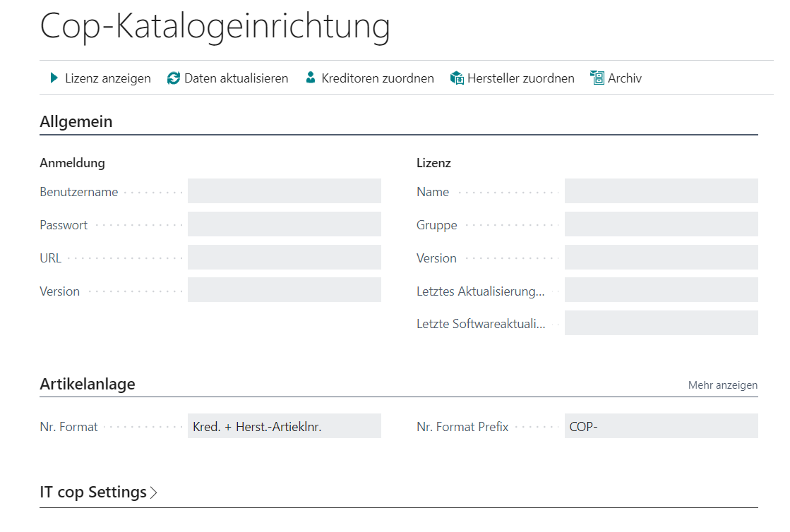Viewport: 790px width, 532px height.
Task: Click the Hersteller zuordnen icon
Action: click(456, 78)
